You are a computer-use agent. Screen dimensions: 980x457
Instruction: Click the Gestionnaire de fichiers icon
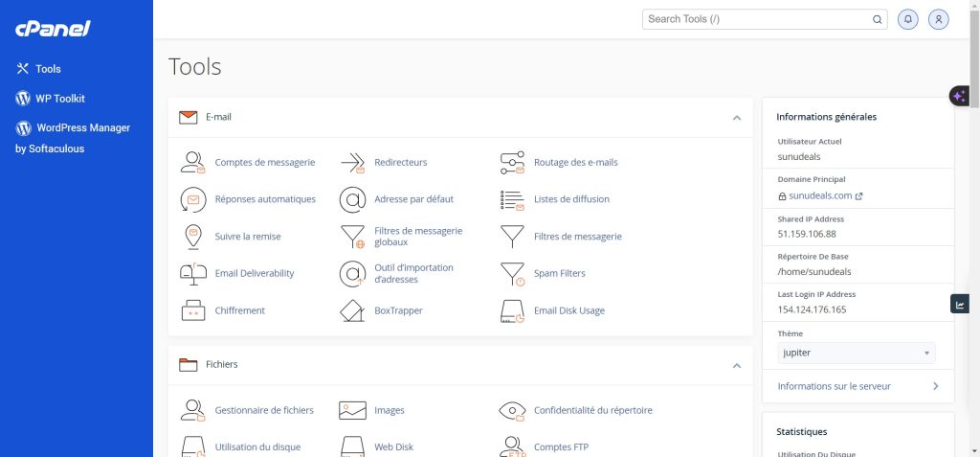pyautogui.click(x=193, y=410)
